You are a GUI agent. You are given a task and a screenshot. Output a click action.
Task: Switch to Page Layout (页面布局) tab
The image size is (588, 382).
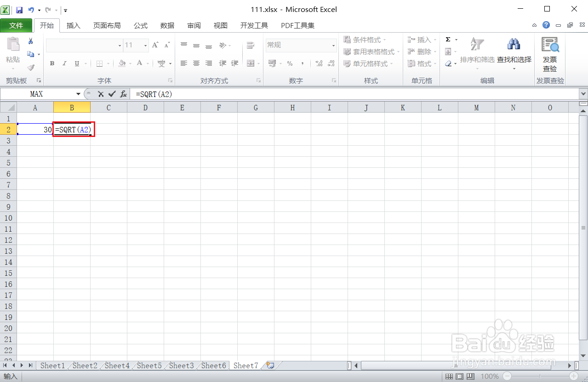(107, 25)
